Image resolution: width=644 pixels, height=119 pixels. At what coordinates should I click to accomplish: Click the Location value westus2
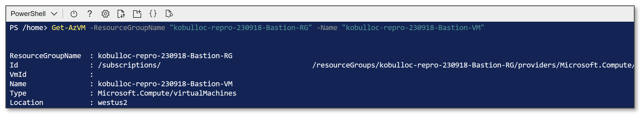112,102
